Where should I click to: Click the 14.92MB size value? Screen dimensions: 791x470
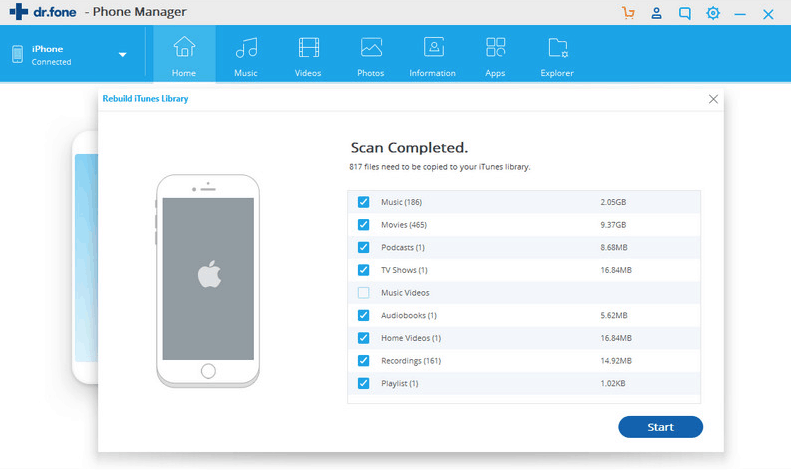(616, 361)
